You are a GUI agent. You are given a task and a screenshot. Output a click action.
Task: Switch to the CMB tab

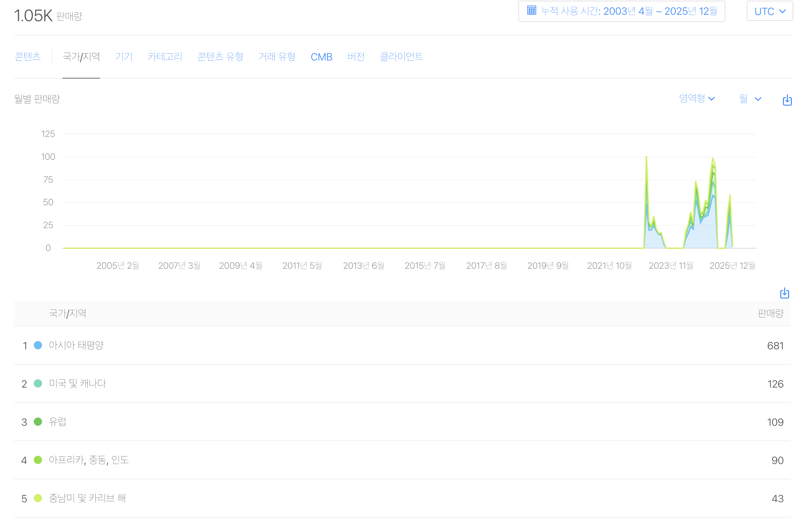[x=321, y=57]
